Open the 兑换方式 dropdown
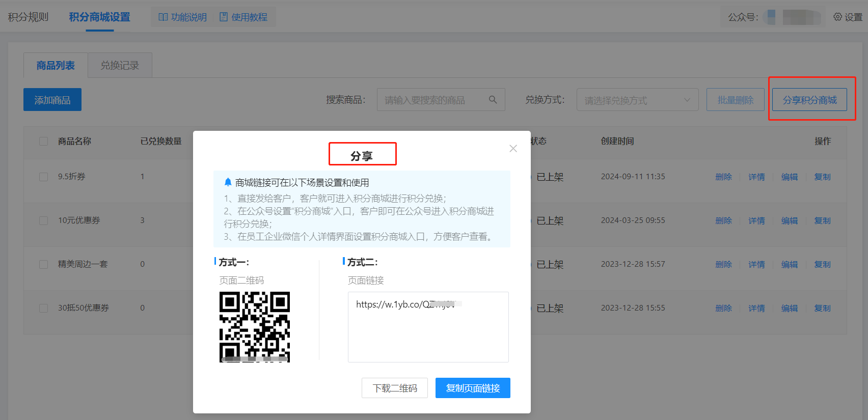Screen dimensions: 868x420 (638, 100)
